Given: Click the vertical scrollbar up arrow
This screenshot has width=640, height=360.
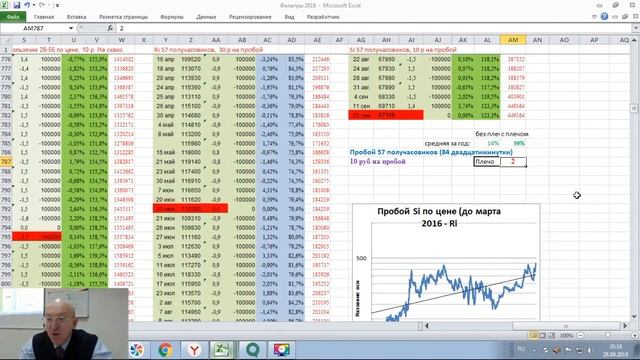Looking at the screenshot, I should [634, 40].
